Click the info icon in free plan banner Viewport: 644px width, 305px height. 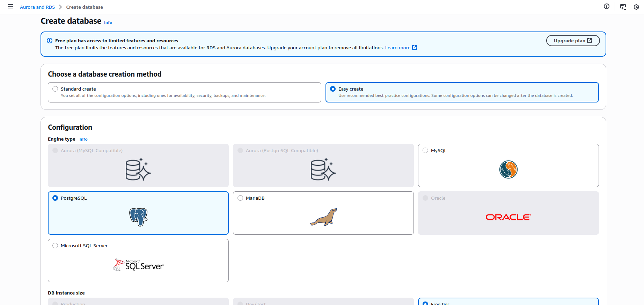[x=50, y=41]
